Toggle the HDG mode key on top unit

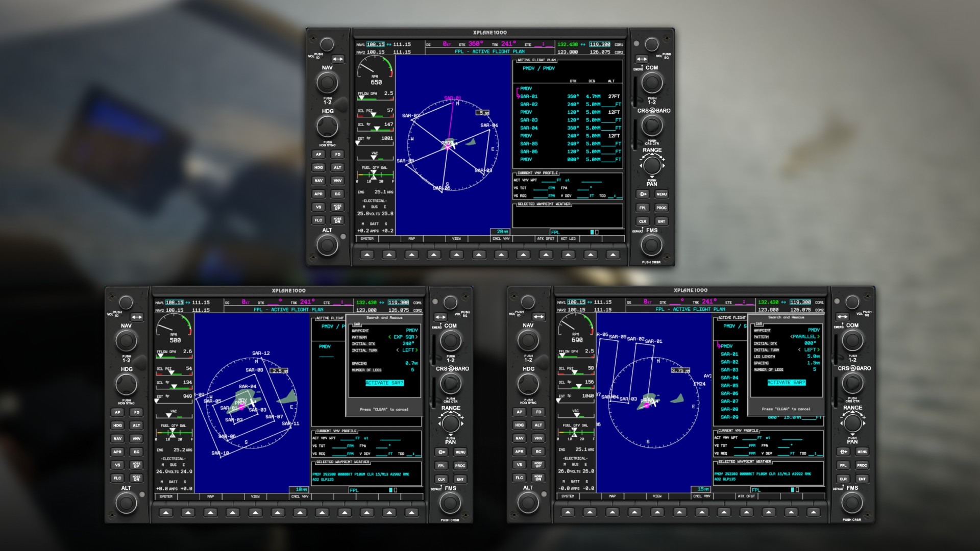pyautogui.click(x=318, y=167)
